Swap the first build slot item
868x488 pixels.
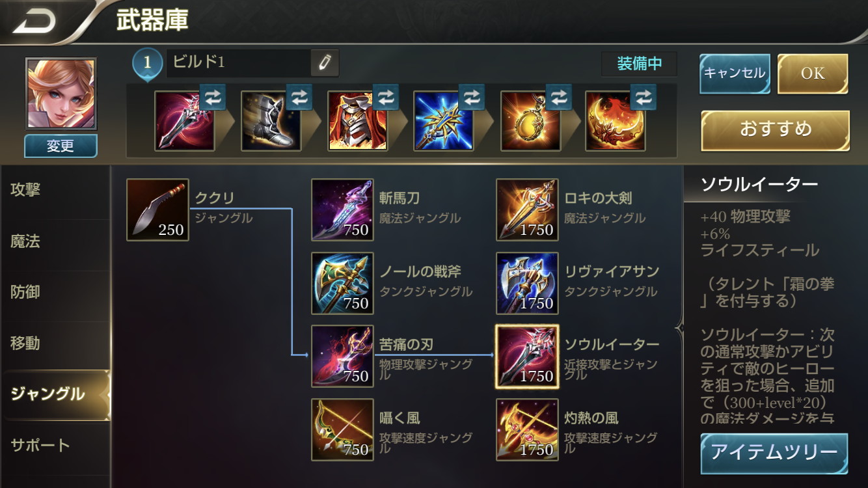213,98
